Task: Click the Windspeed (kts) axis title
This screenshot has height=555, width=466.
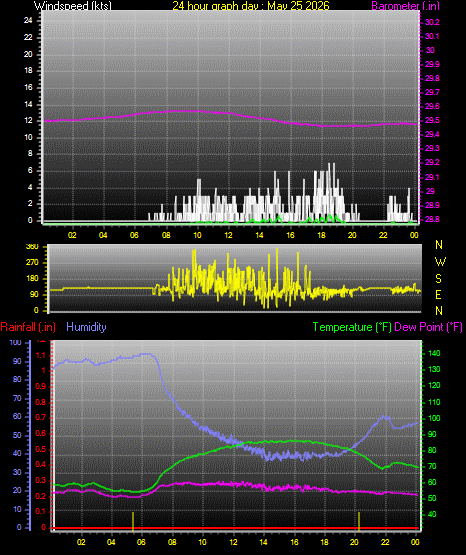Action: tap(73, 6)
